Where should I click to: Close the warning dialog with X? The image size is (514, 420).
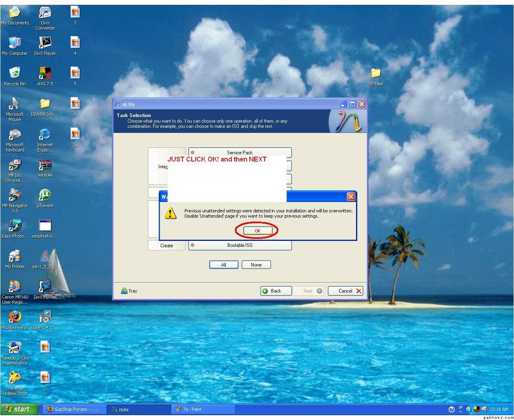click(x=351, y=196)
